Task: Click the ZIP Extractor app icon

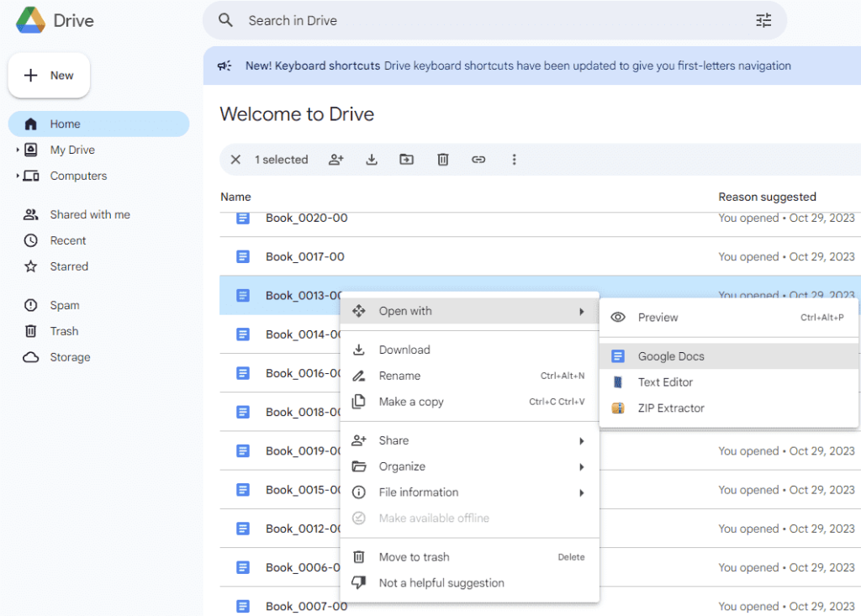Action: [618, 408]
